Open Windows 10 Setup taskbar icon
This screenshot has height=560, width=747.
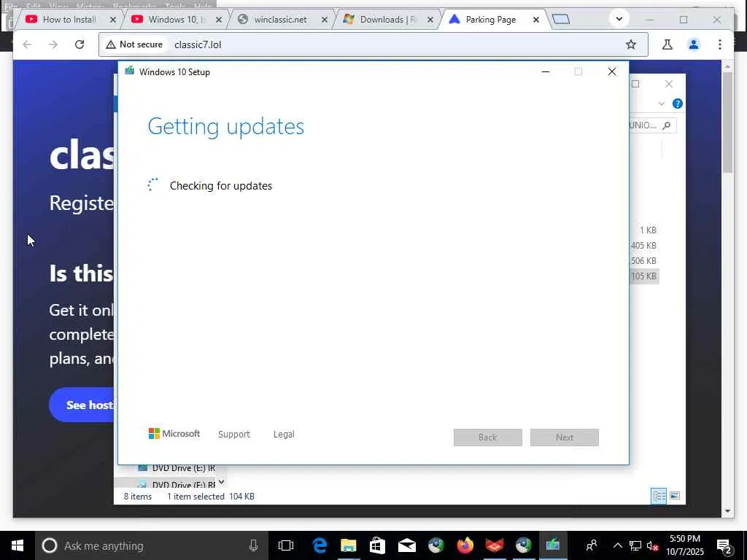point(553,545)
